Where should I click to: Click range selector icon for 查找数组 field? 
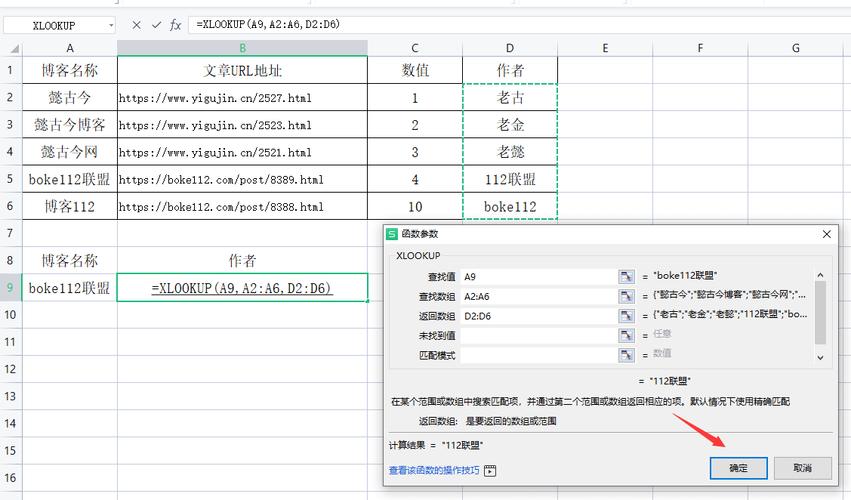point(626,296)
